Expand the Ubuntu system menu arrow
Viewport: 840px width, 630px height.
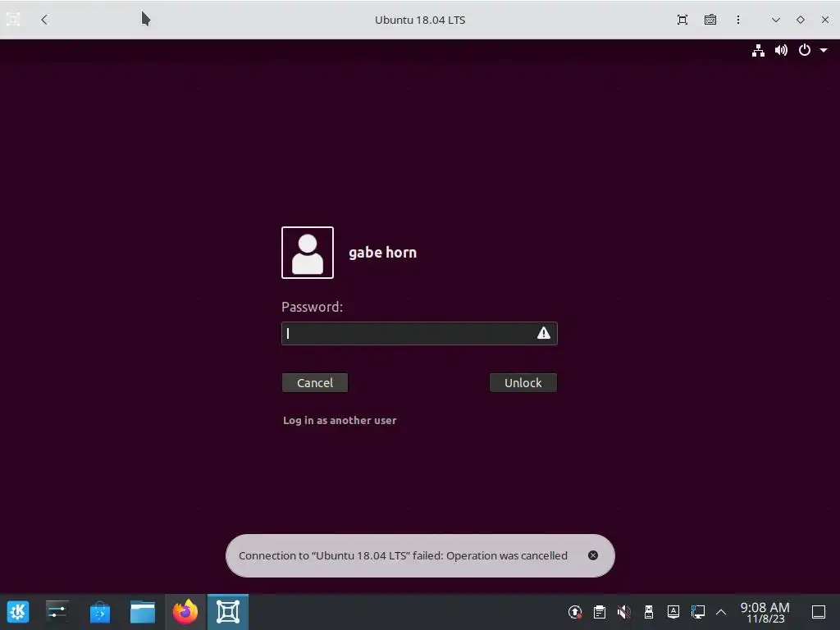pyautogui.click(x=824, y=50)
